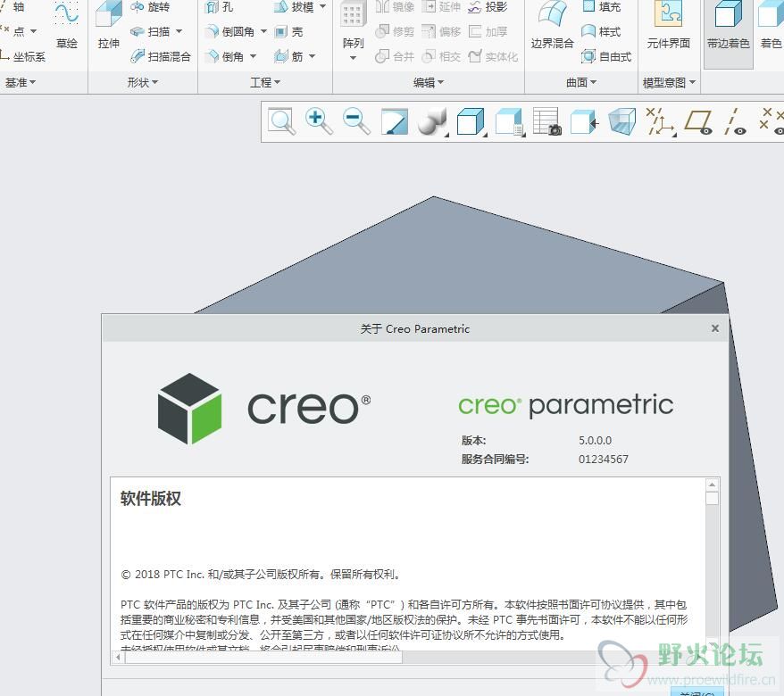This screenshot has width=784, height=696.
Task: Toggle plane display visibility
Action: coord(698,121)
